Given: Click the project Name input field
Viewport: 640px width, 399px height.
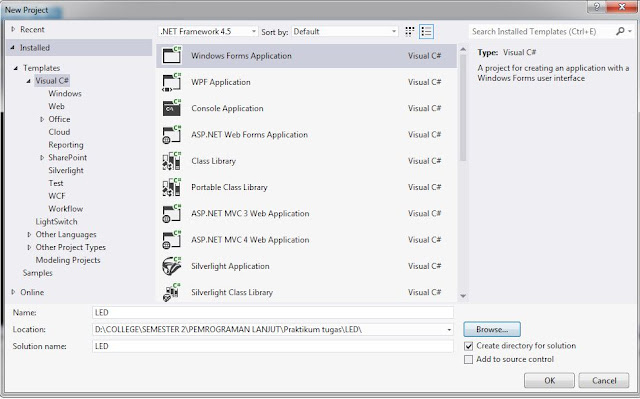Looking at the screenshot, I should click(273, 313).
